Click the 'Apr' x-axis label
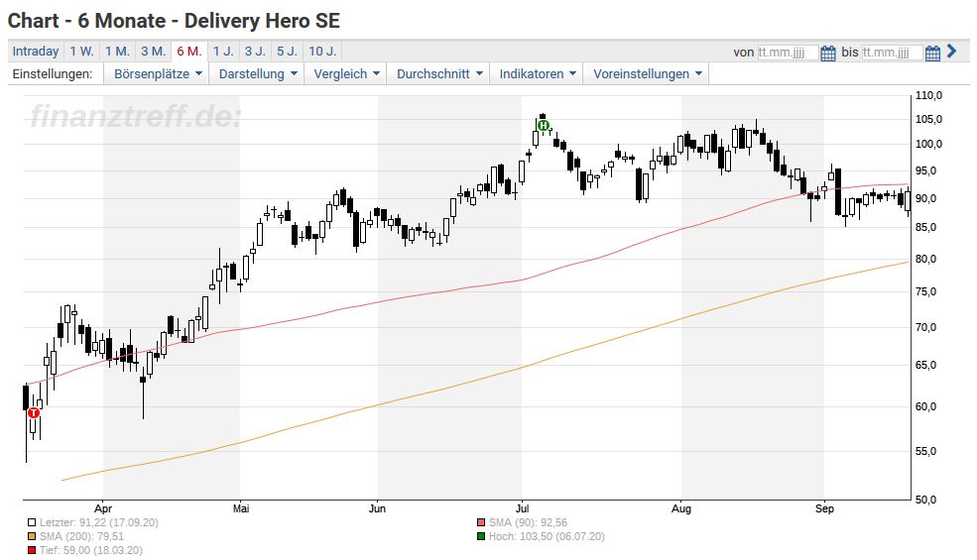The height and width of the screenshot is (560, 977). click(x=103, y=508)
